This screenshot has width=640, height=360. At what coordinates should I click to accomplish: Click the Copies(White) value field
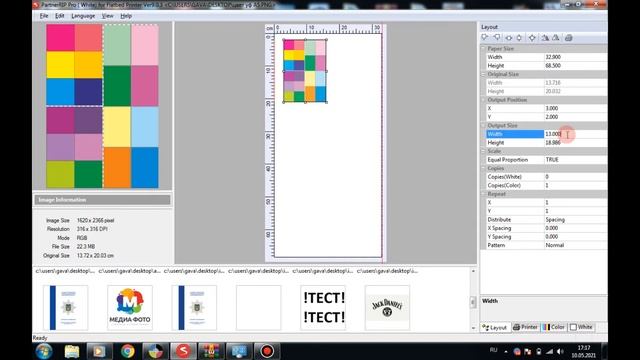576,177
